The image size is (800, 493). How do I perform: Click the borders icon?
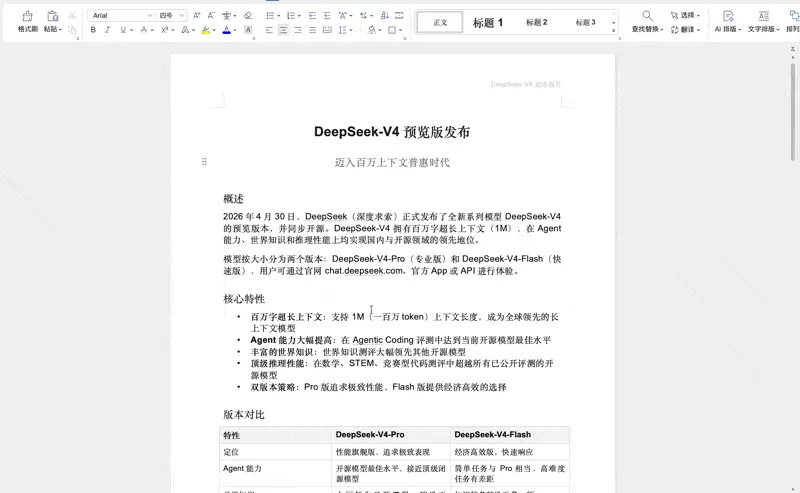392,30
